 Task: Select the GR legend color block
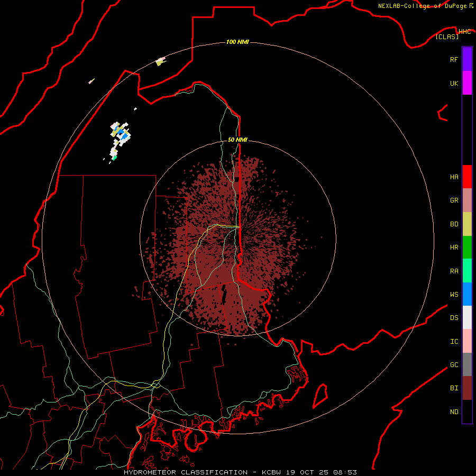click(467, 200)
